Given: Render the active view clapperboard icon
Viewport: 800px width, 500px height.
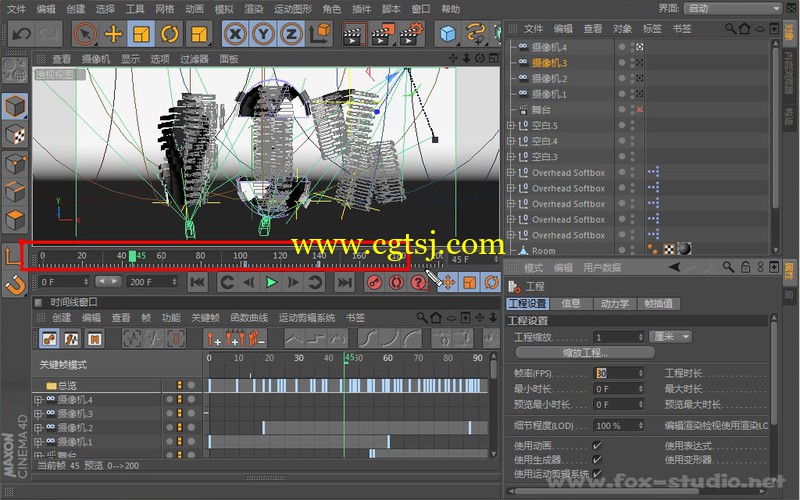Looking at the screenshot, I should pyautogui.click(x=354, y=34).
